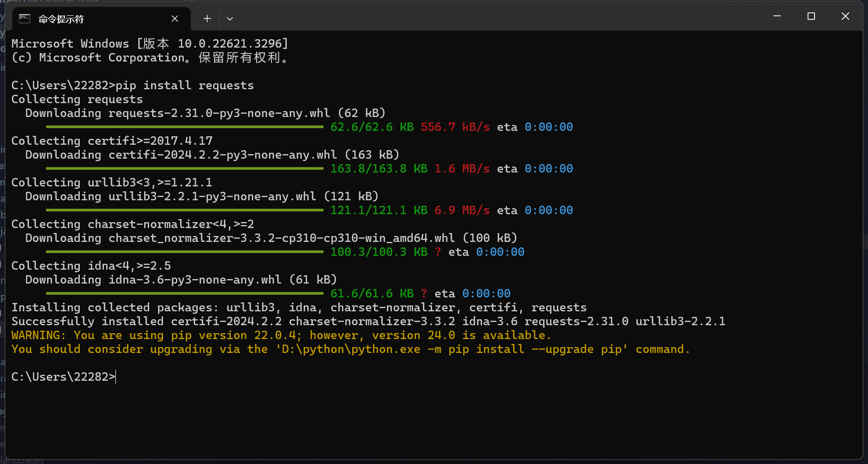The width and height of the screenshot is (868, 464).
Task: Click the '121.1/121.1 KB' size text
Action: 379,210
